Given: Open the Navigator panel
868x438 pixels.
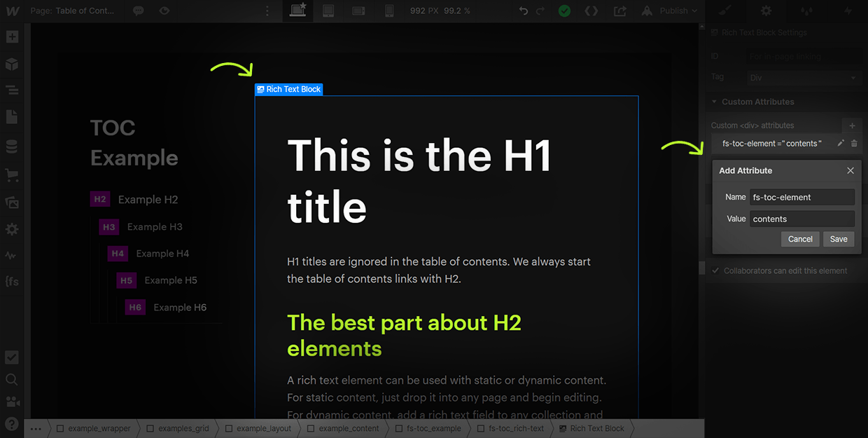Looking at the screenshot, I should [x=12, y=90].
